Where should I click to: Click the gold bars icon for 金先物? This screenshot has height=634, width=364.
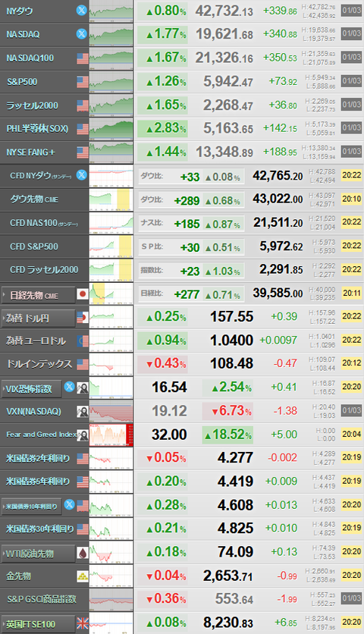pos(83,576)
